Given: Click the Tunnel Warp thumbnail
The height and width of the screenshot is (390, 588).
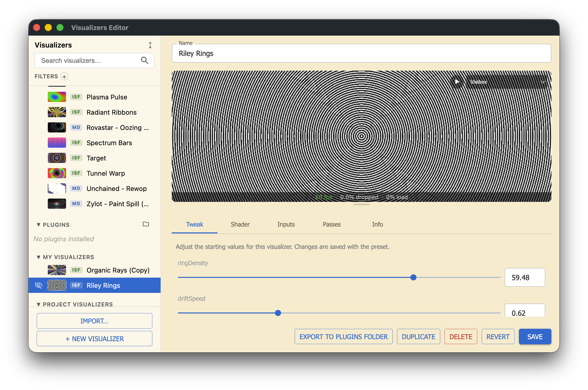Looking at the screenshot, I should (x=57, y=173).
